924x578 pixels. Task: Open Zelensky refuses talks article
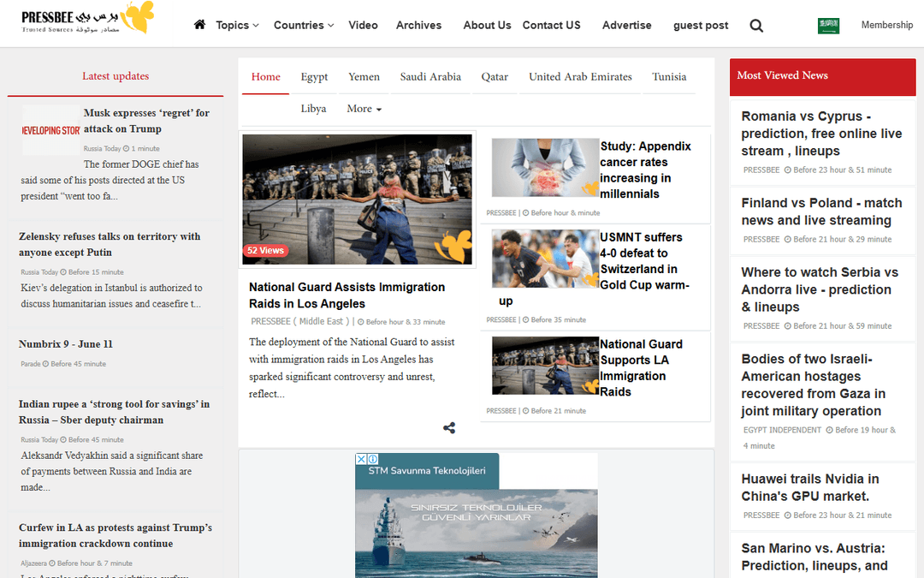(x=110, y=244)
